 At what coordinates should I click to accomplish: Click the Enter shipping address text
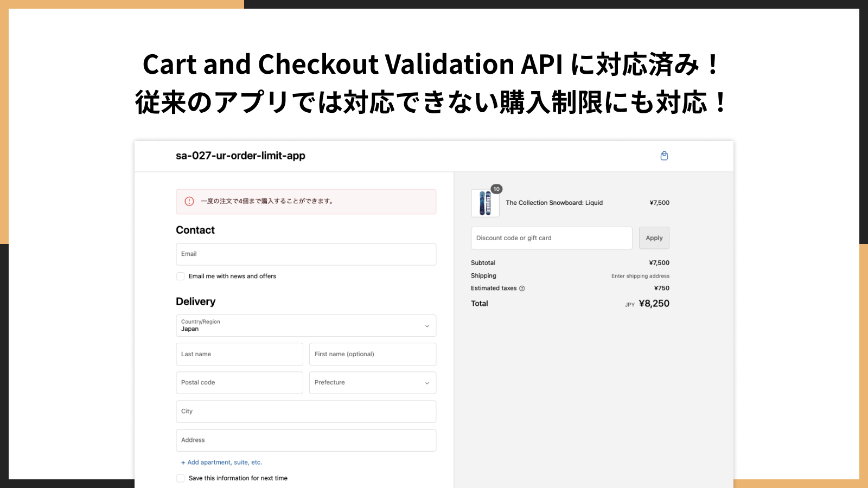tap(640, 276)
